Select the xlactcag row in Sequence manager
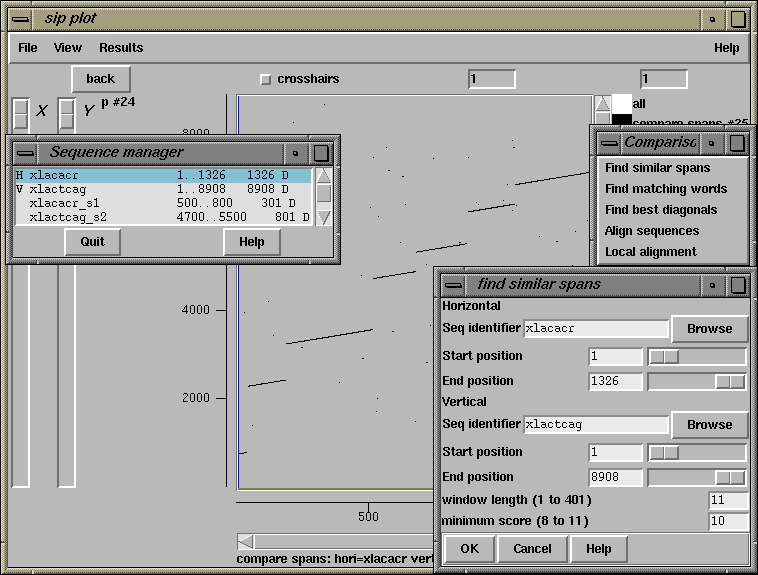Viewport: 758px width, 575px height. pos(163,189)
